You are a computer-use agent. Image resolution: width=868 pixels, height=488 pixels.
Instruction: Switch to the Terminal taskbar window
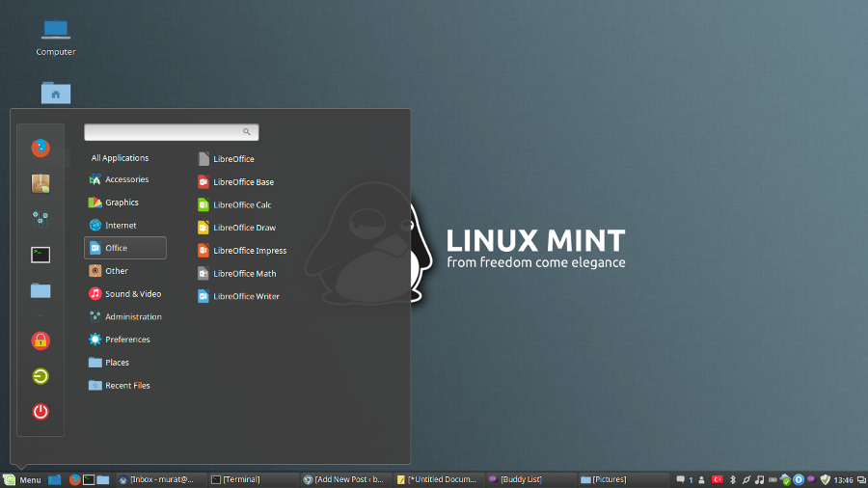(x=253, y=479)
